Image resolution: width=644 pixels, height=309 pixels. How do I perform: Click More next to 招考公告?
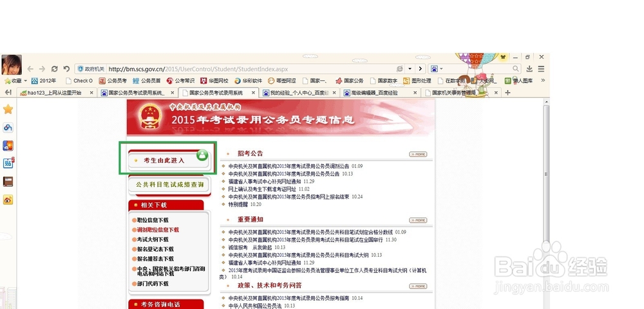418,154
